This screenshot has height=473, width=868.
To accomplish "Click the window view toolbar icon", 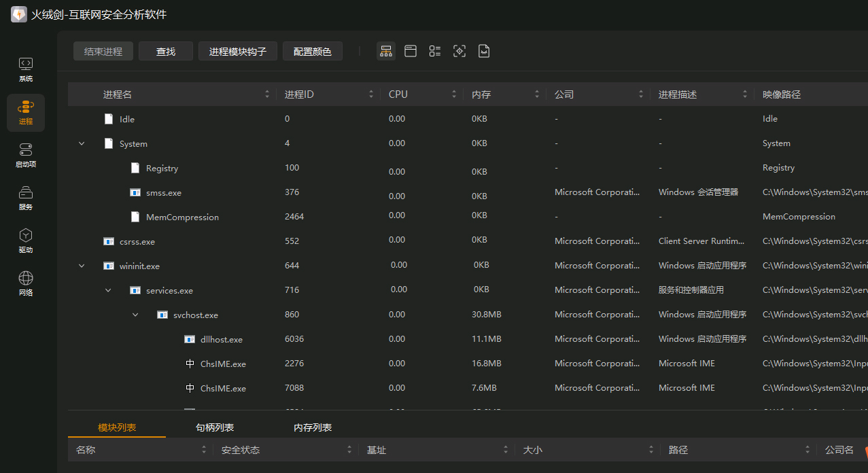I will 411,51.
